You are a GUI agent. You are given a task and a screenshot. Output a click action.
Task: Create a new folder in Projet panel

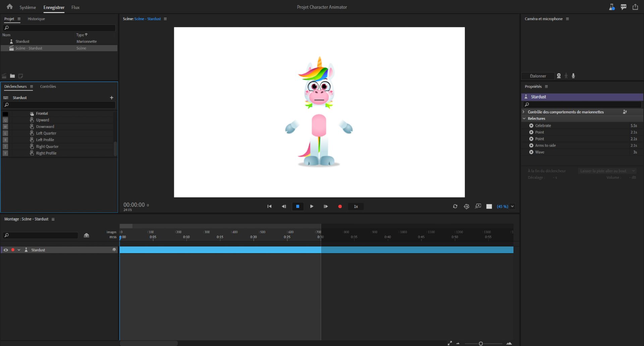(x=12, y=76)
